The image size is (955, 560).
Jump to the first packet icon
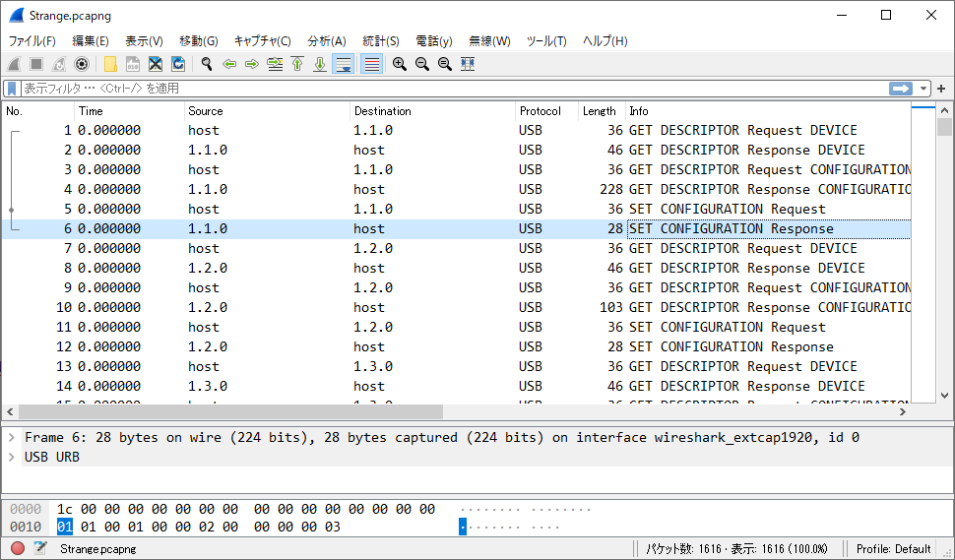pyautogui.click(x=297, y=64)
